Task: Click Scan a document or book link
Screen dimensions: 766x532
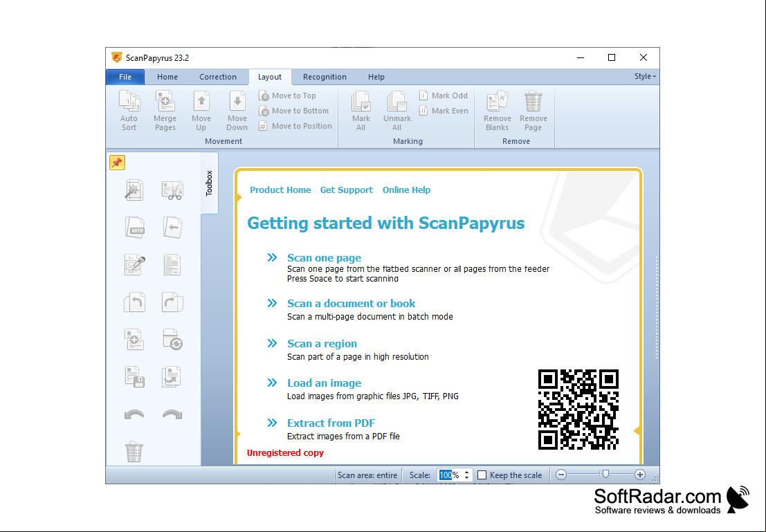Action: click(x=352, y=304)
